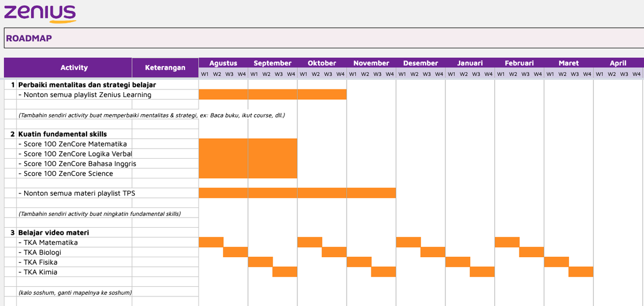This screenshot has height=306, width=644.
Task: Select row number 2 cell
Action: coord(10,134)
